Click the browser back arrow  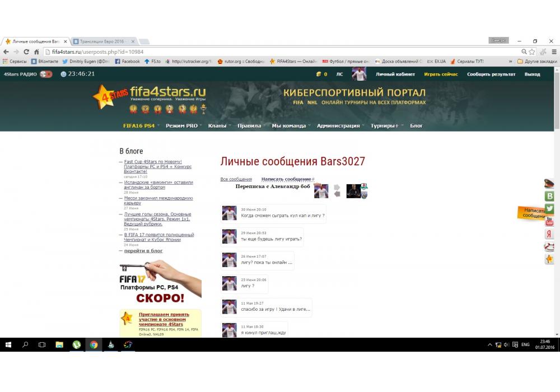click(6, 52)
